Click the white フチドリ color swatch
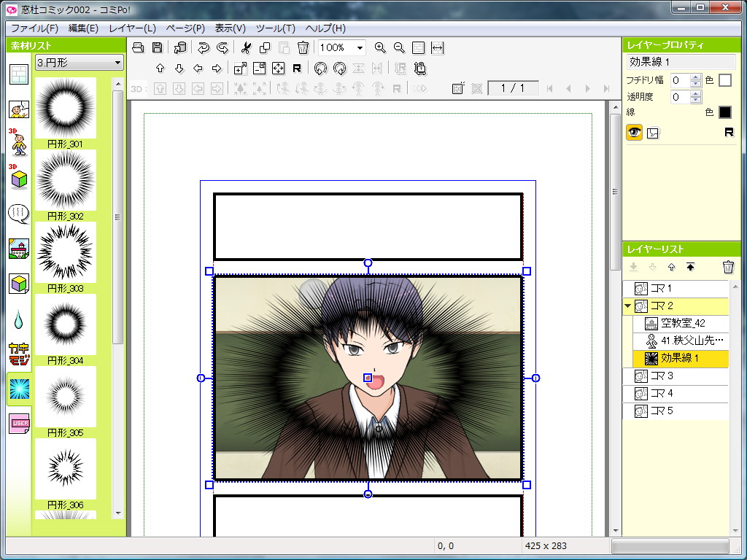This screenshot has width=747, height=560. point(724,80)
